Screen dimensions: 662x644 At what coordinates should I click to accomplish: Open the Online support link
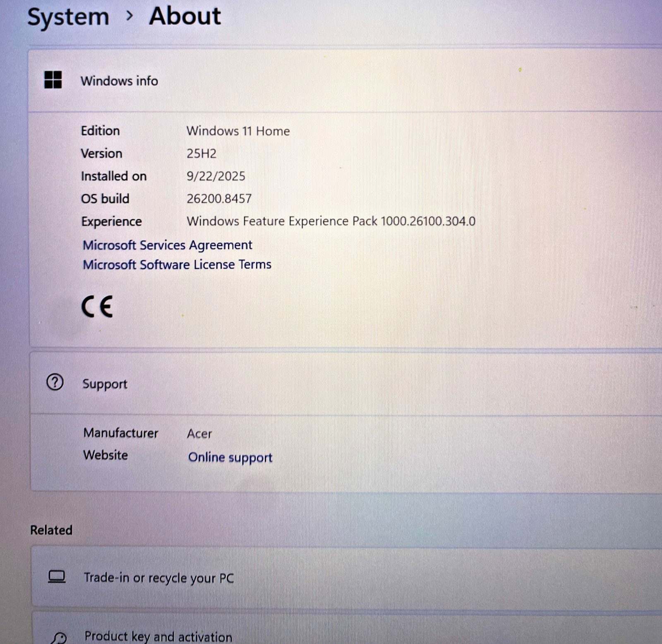(x=230, y=457)
